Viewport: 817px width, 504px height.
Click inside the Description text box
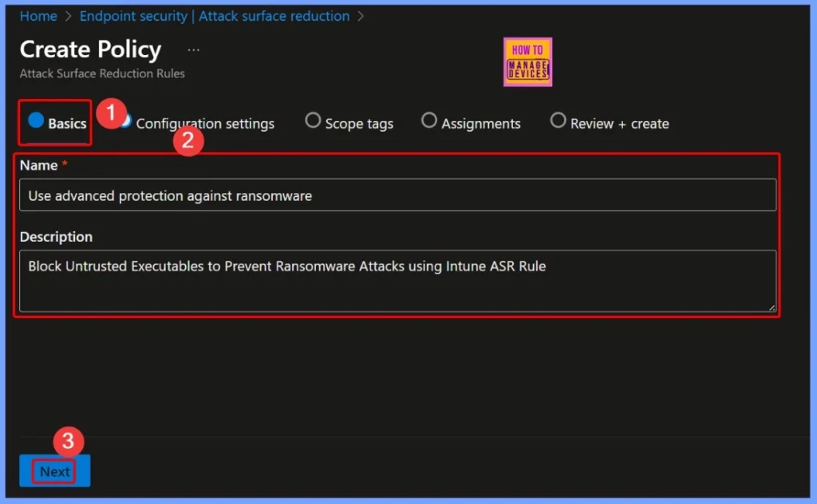(x=399, y=279)
